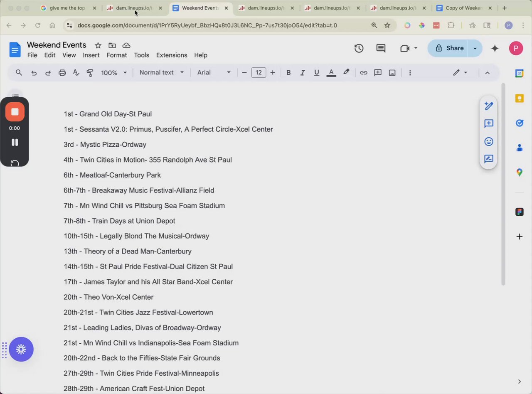Pause the screen recording

tap(15, 143)
